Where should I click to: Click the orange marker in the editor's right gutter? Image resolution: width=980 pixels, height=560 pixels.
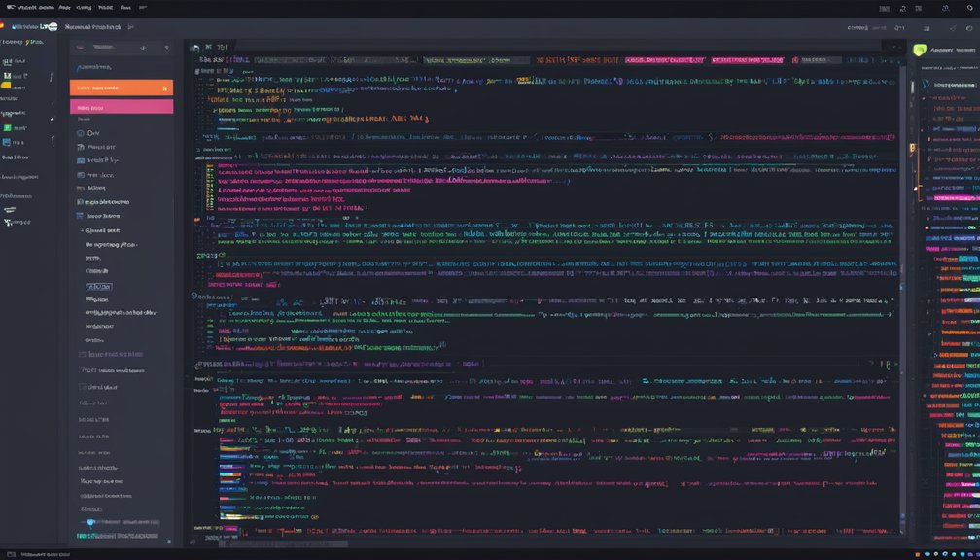[912, 148]
